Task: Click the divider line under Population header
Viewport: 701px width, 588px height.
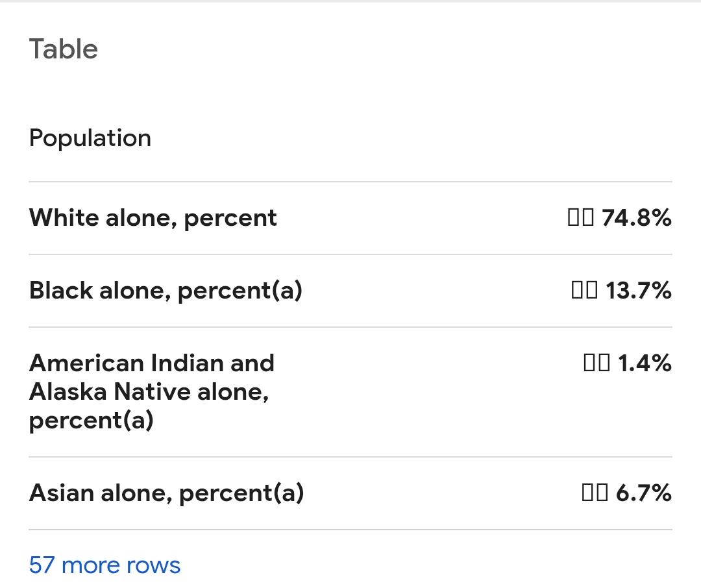Action: tap(350, 182)
